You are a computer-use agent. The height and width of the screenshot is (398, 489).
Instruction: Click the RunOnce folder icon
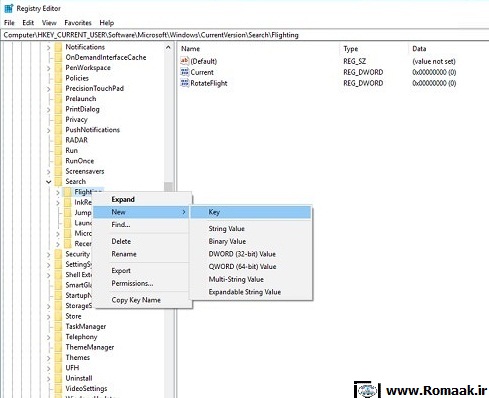(58, 161)
